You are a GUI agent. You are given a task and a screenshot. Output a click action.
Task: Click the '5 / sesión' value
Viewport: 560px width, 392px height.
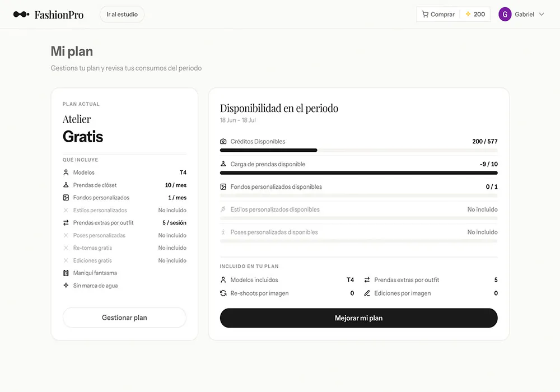[174, 222]
